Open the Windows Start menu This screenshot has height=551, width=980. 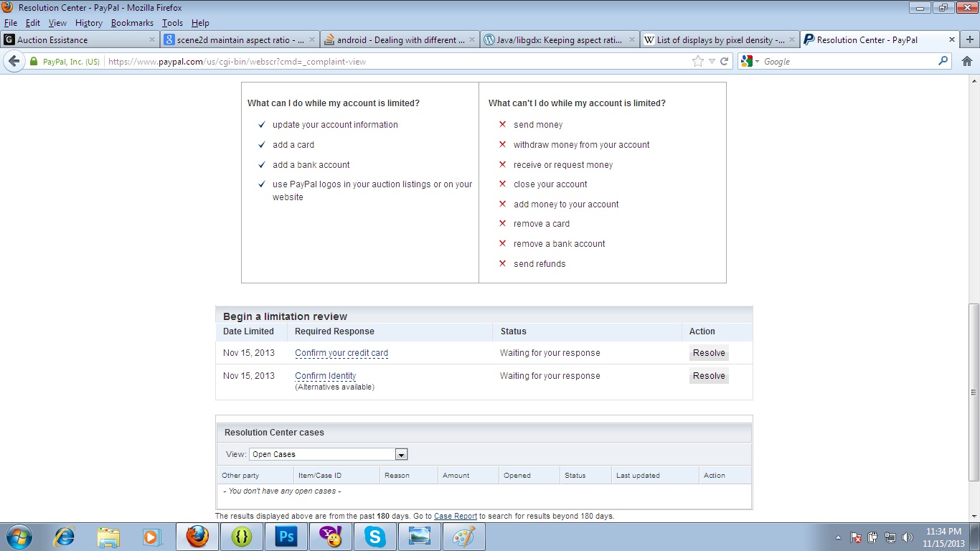coord(19,537)
